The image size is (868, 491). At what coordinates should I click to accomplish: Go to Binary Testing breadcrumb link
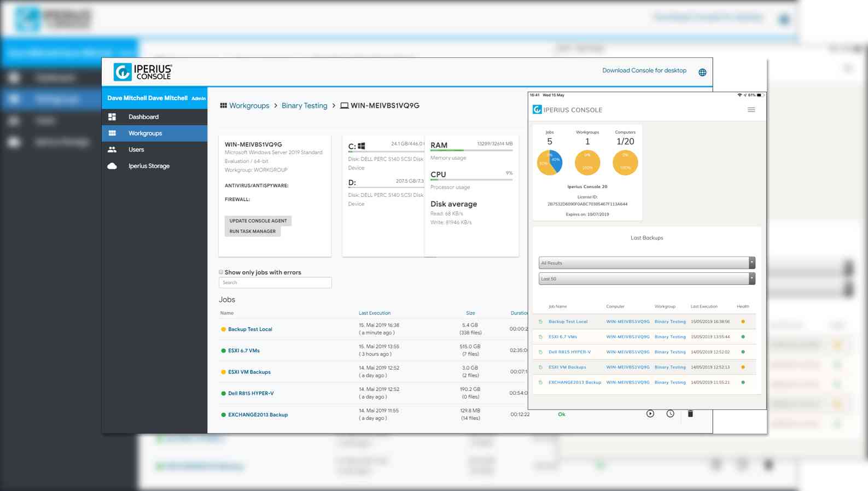(304, 106)
